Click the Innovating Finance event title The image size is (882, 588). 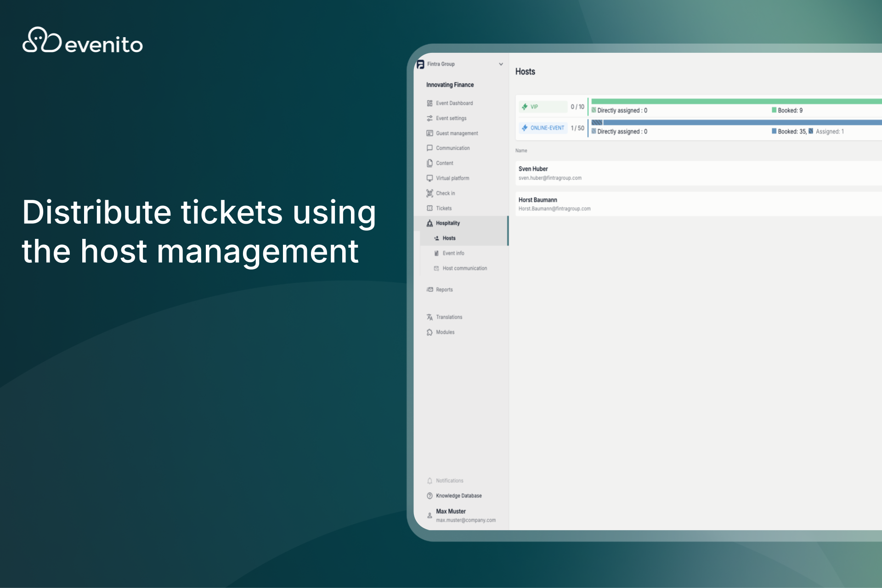(450, 85)
